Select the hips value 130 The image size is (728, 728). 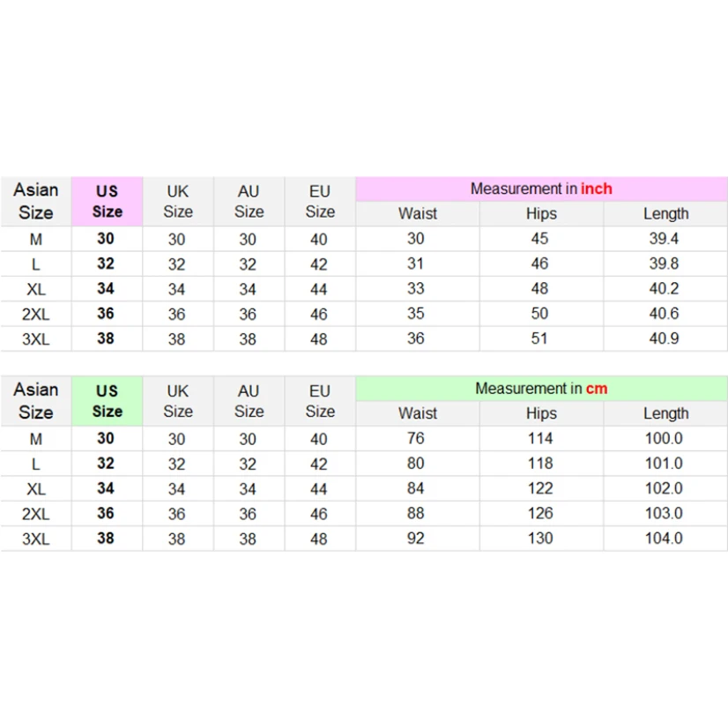pos(540,539)
